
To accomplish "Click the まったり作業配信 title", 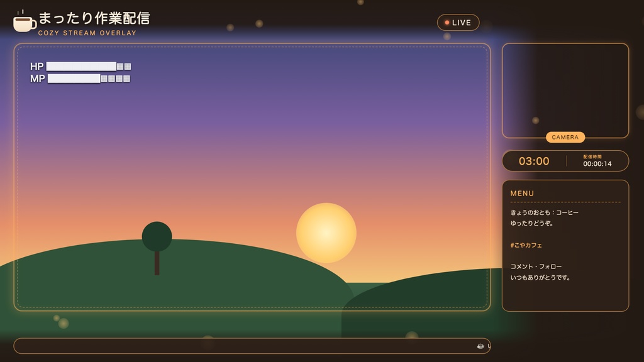I will point(94,18).
